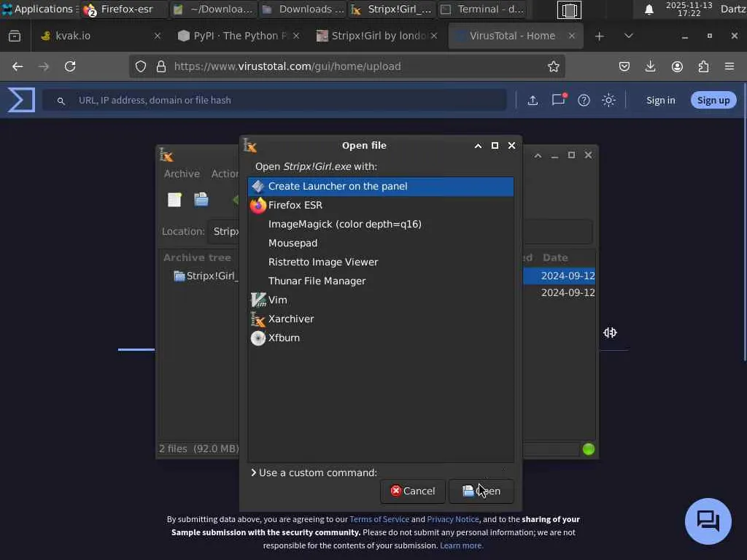Select Ristretto Image Viewer entry

(x=381, y=262)
